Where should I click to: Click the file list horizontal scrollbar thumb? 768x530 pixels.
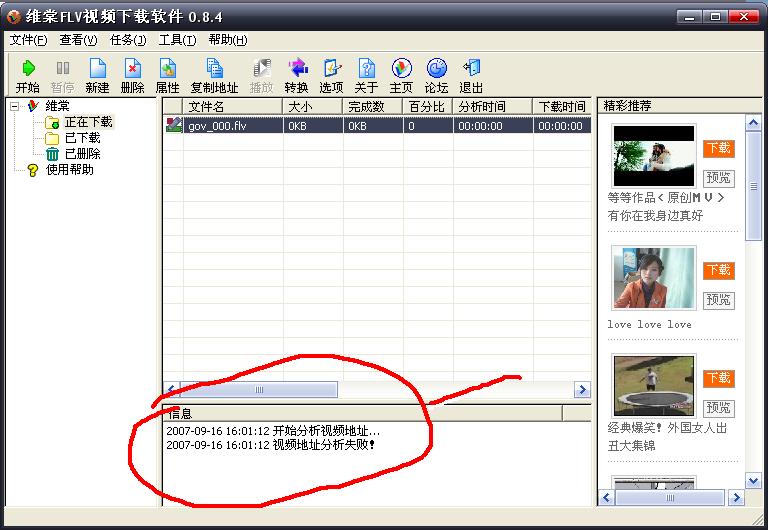(259, 389)
